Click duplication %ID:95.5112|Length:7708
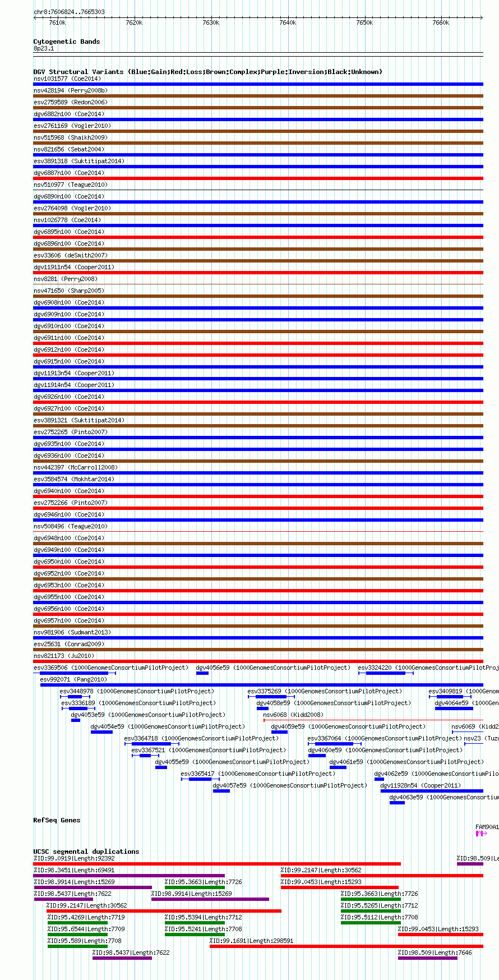The width and height of the screenshot is (499, 980). 380,917
